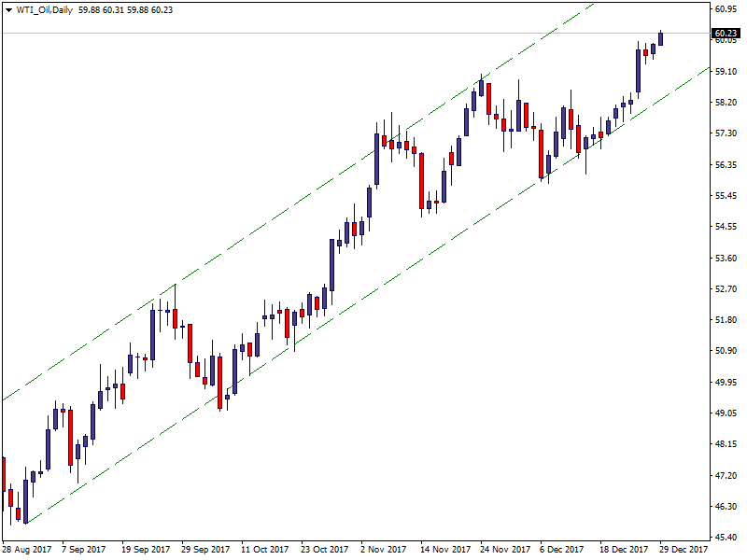Image resolution: width=747 pixels, height=560 pixels.
Task: Click the 24 Nov 2017 date label
Action: [504, 550]
